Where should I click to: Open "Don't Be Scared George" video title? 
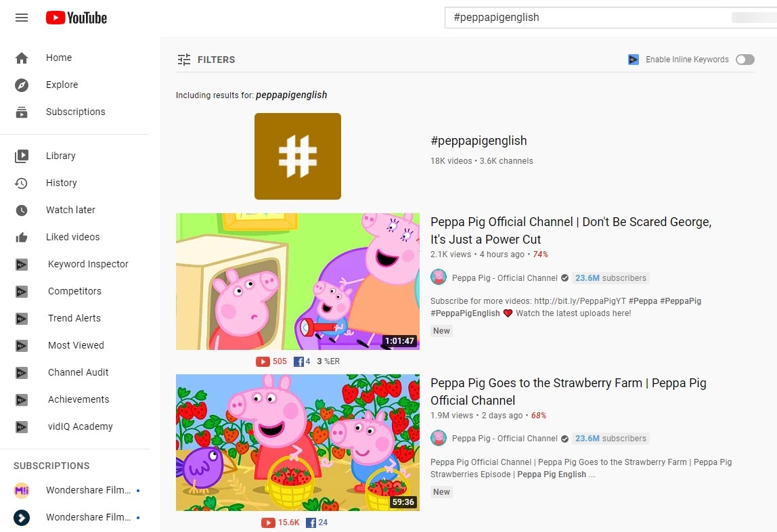(571, 230)
